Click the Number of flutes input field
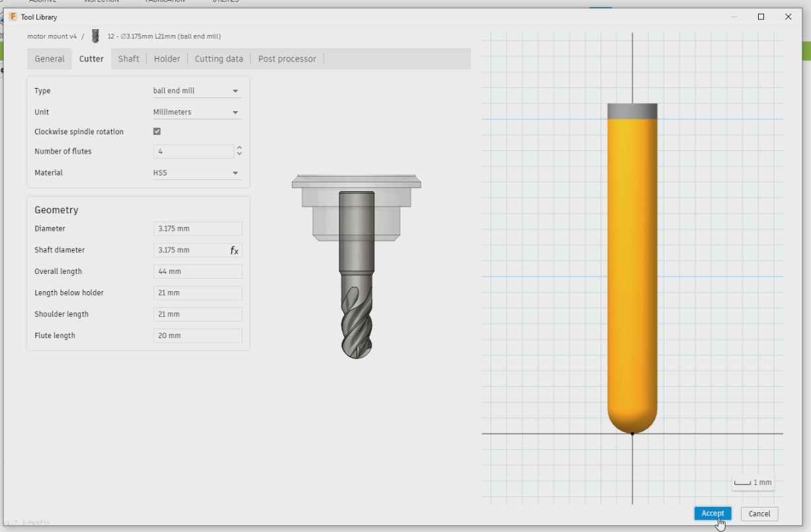Viewport: 811px width, 532px height. (193, 152)
